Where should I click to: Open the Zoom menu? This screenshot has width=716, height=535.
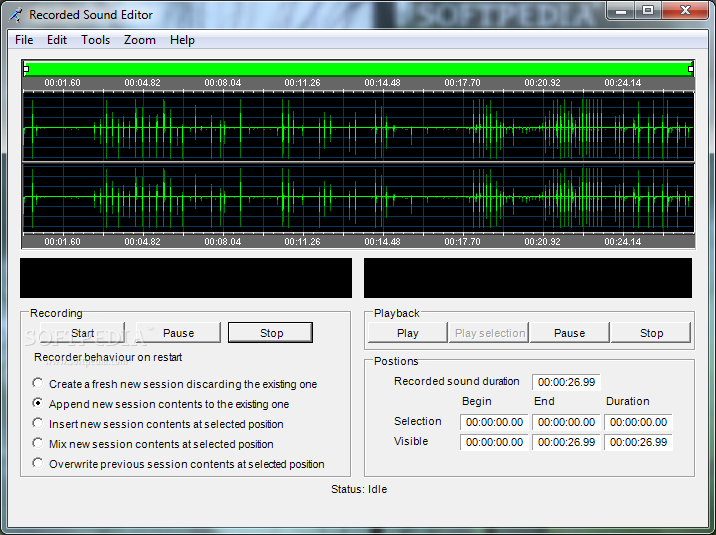click(x=139, y=40)
